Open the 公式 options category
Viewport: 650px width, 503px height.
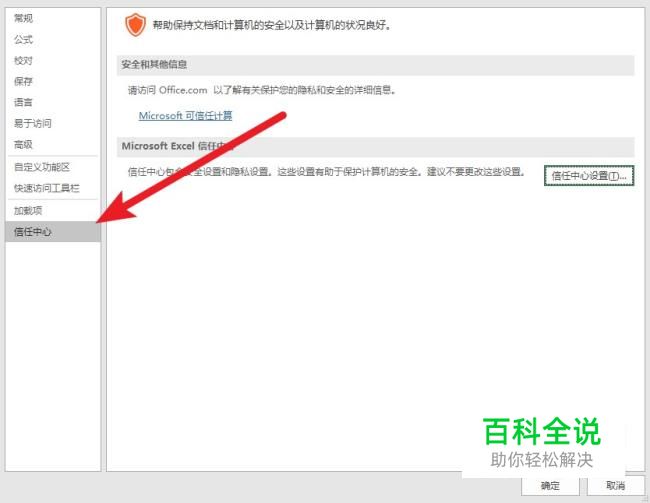[x=52, y=40]
